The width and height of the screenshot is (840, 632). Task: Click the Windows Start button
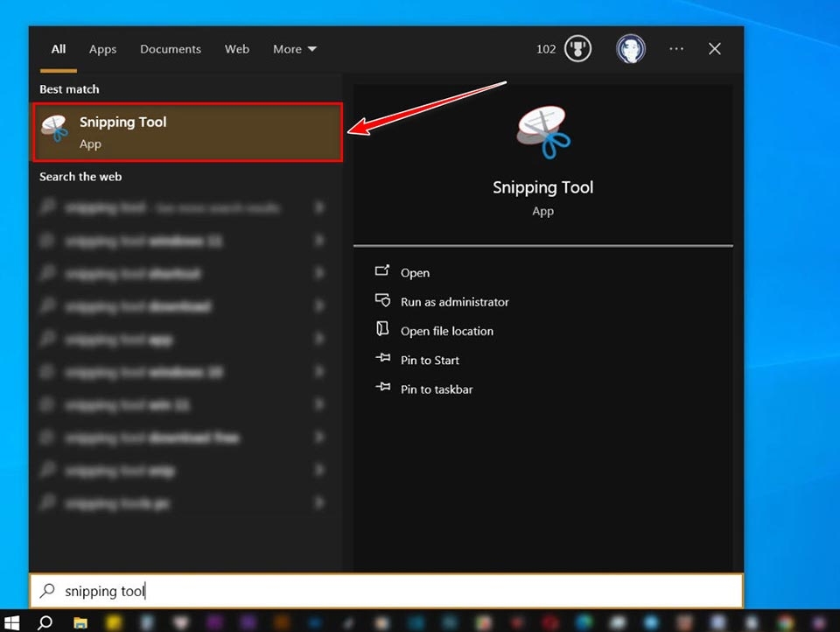11,621
